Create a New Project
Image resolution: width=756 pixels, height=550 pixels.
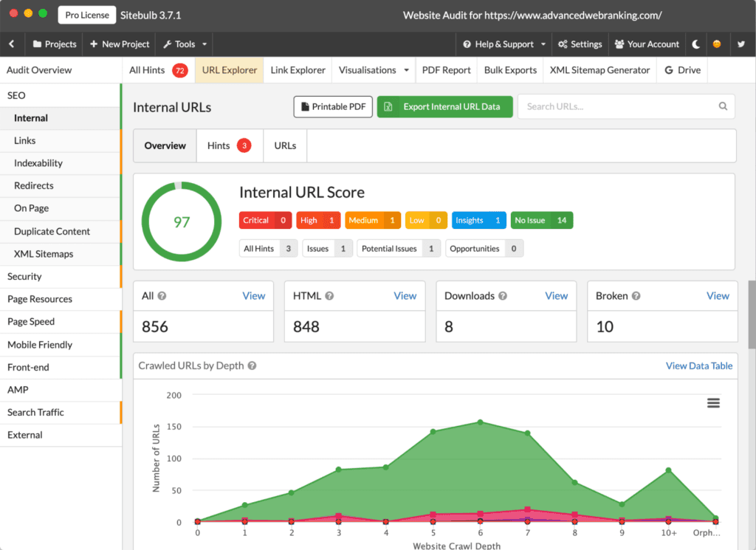[120, 44]
